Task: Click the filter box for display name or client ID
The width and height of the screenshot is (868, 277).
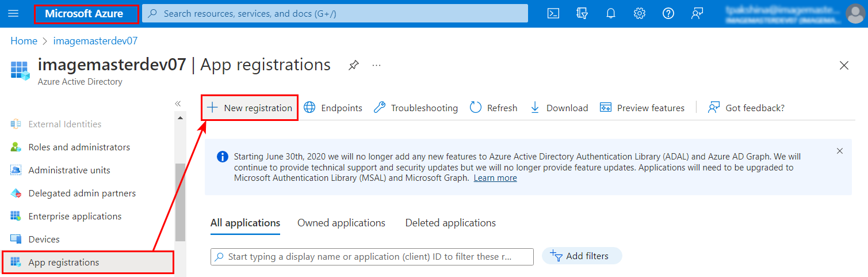Action: click(x=372, y=257)
